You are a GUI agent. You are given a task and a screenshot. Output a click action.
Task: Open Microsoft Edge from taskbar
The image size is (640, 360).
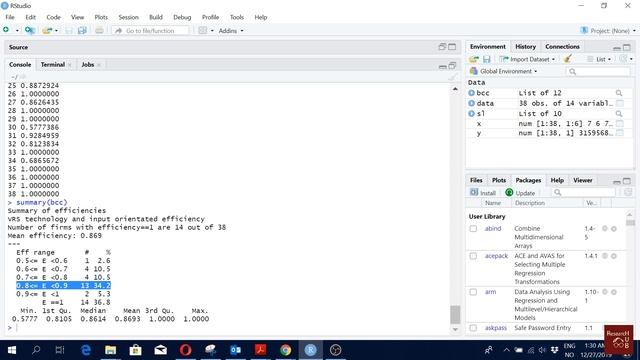[86, 350]
